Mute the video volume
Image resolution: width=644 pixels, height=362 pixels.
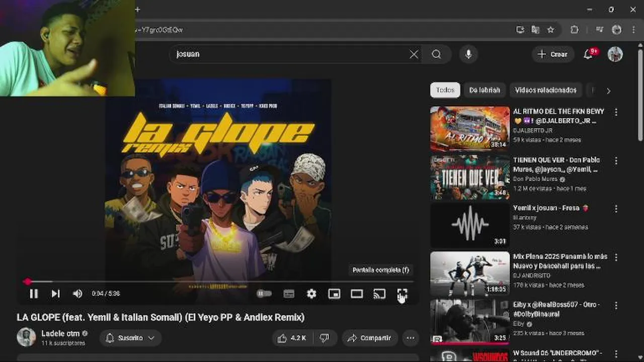pyautogui.click(x=77, y=294)
